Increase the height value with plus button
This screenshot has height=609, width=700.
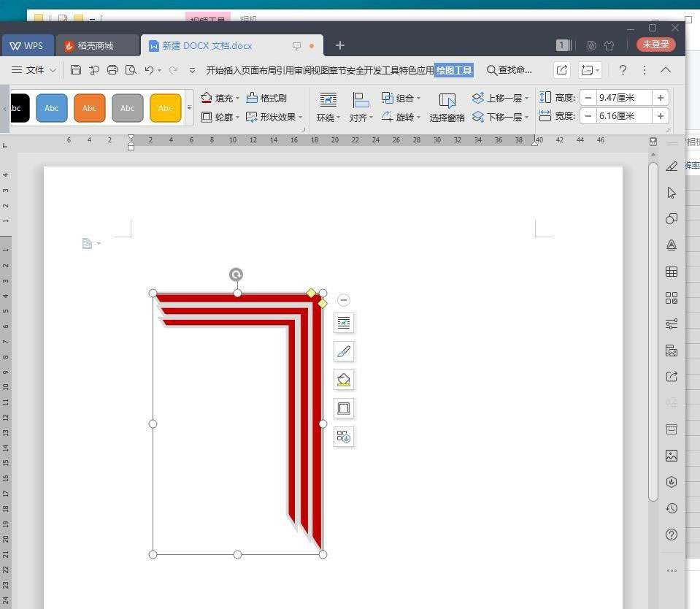click(660, 98)
